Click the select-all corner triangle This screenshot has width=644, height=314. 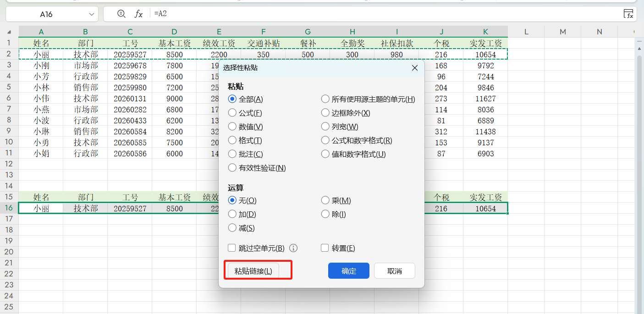tap(9, 32)
